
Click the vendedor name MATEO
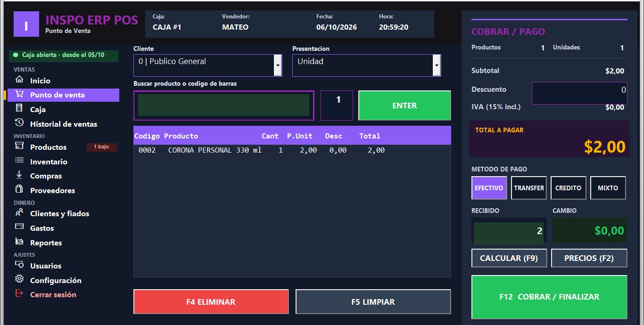[235, 27]
